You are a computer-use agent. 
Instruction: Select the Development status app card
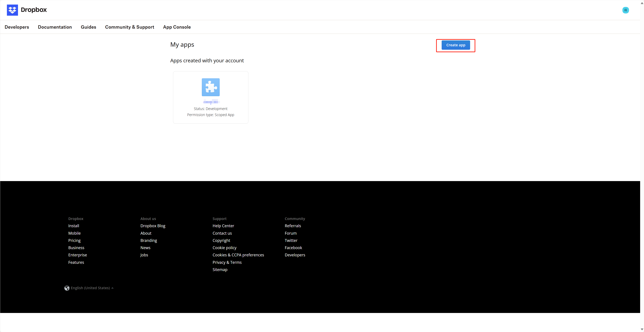pyautogui.click(x=211, y=97)
